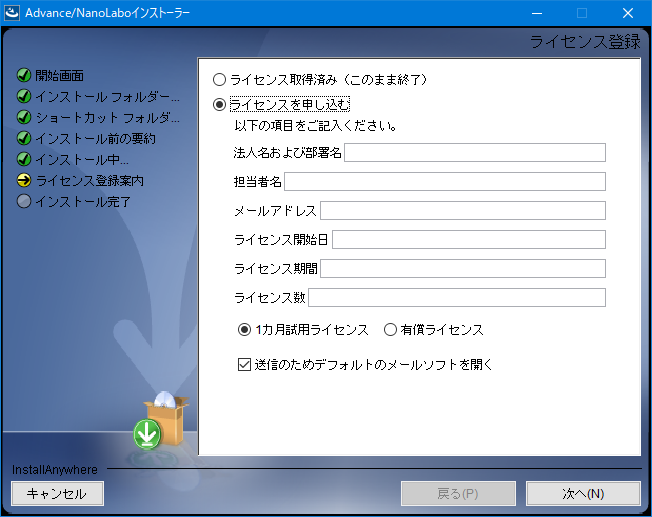
Task: Click the インストール完了 step label
Action: (83, 202)
